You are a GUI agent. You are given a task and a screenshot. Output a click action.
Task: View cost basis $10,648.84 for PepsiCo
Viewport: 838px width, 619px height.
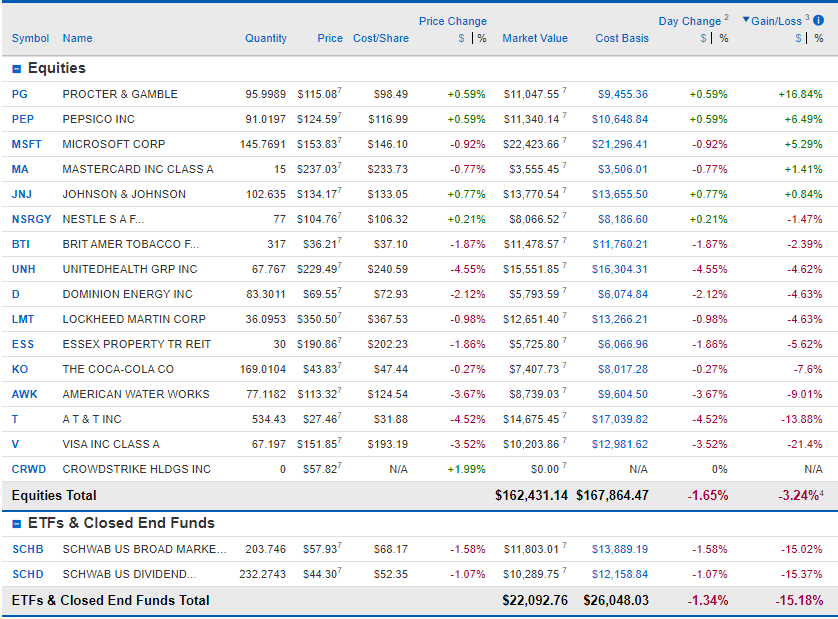coord(620,119)
